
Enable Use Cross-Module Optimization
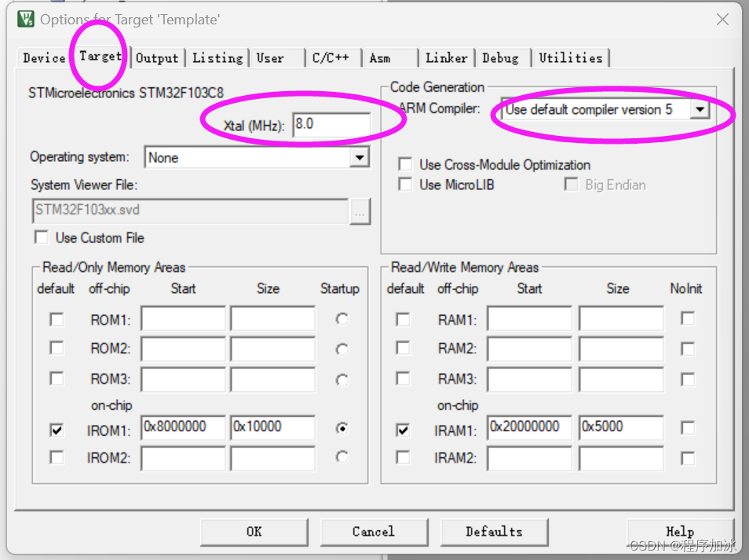[405, 164]
